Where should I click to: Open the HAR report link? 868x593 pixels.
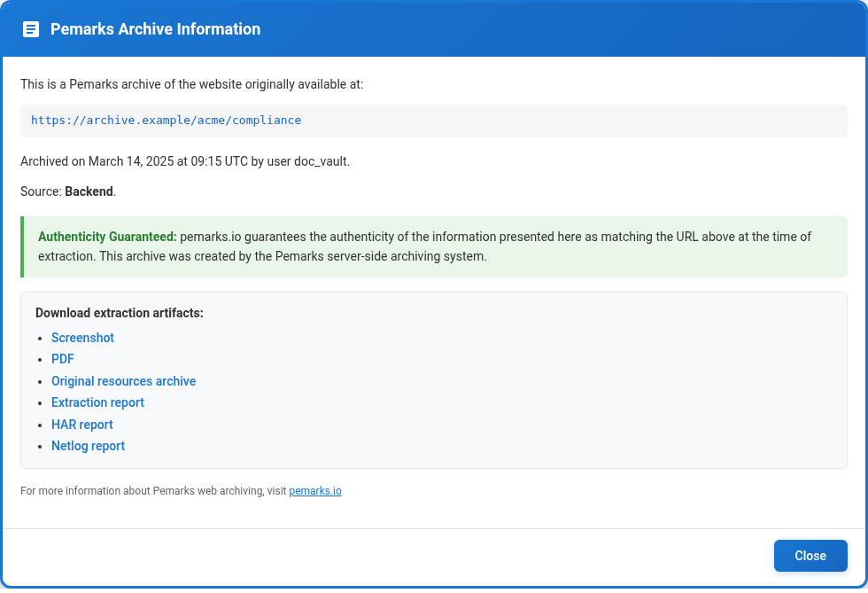pyautogui.click(x=81, y=425)
